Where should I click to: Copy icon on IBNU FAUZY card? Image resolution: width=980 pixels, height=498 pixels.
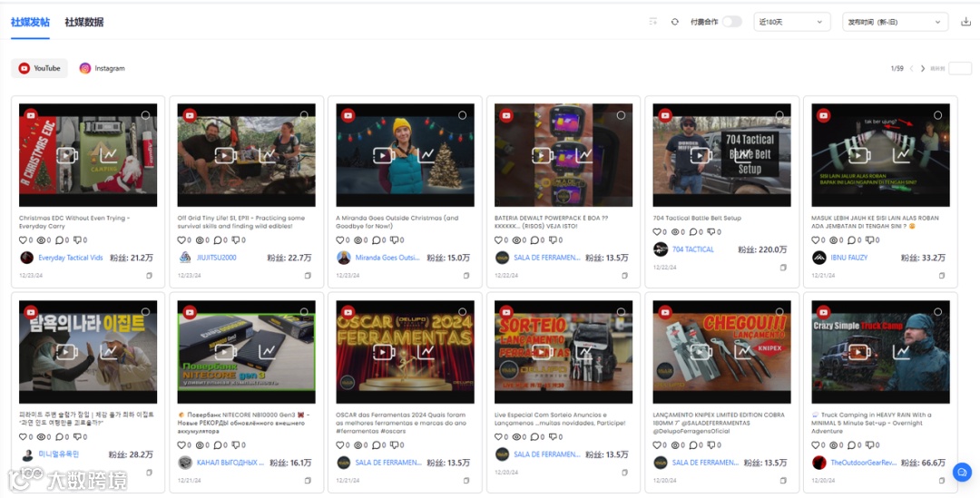point(942,275)
